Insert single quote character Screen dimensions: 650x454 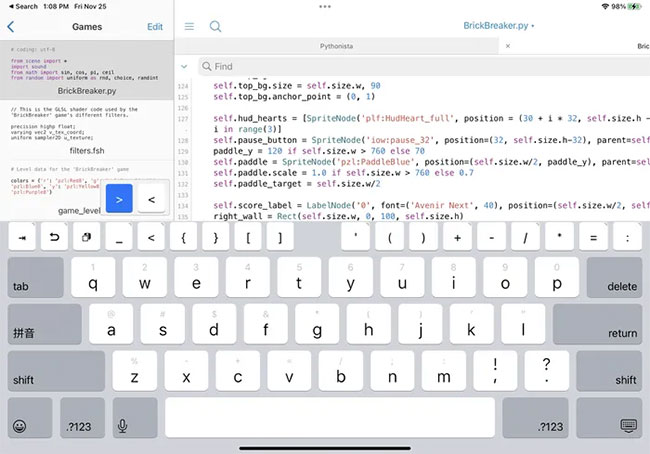click(356, 237)
